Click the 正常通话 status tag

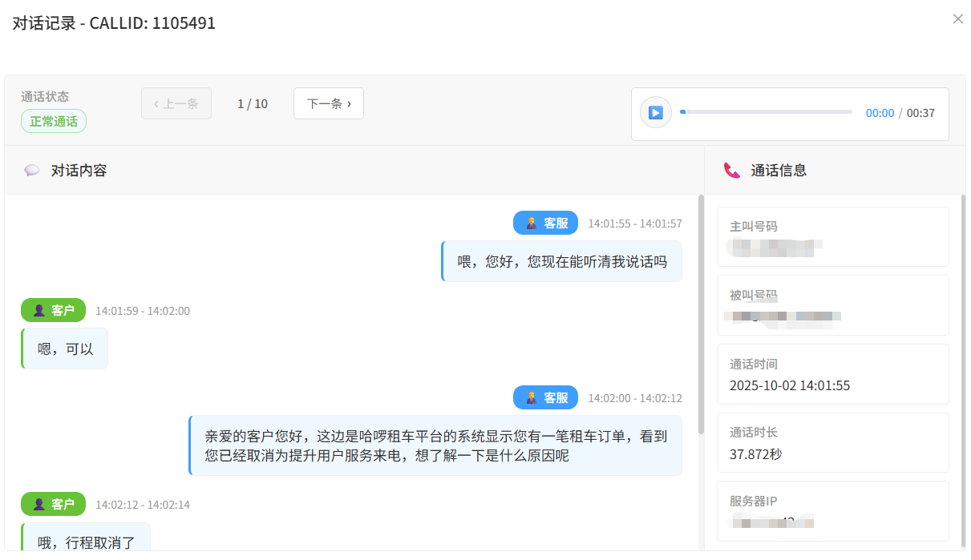pyautogui.click(x=54, y=122)
